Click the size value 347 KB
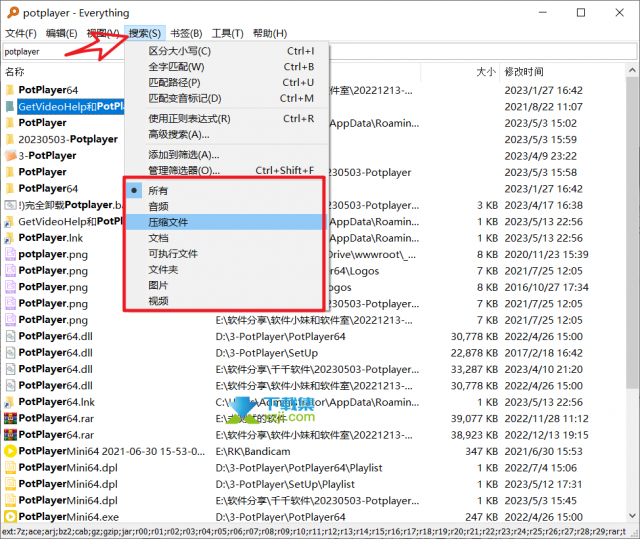 pyautogui.click(x=483, y=451)
